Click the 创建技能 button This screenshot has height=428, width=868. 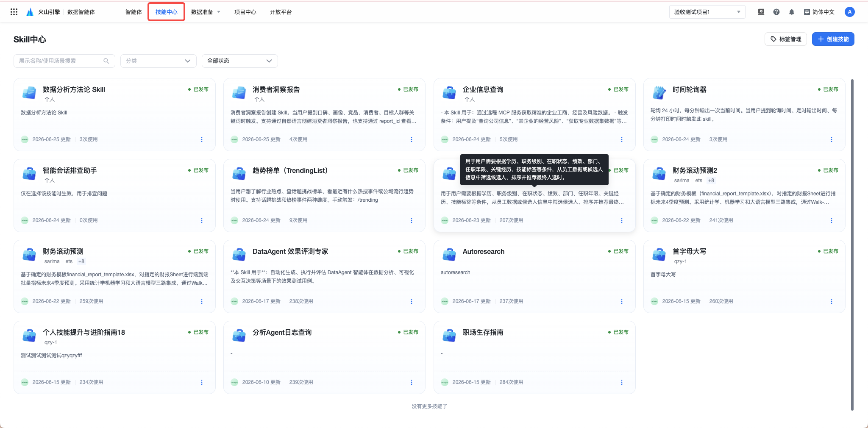click(x=833, y=39)
